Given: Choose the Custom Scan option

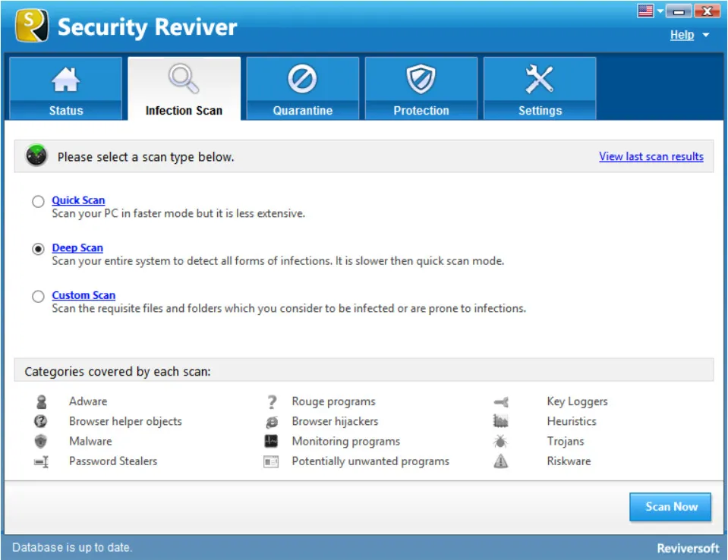Looking at the screenshot, I should [x=38, y=296].
